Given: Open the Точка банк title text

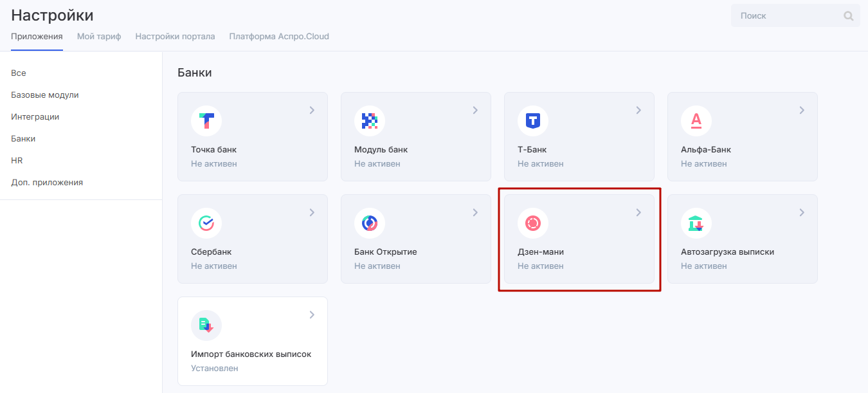Looking at the screenshot, I should click(213, 150).
